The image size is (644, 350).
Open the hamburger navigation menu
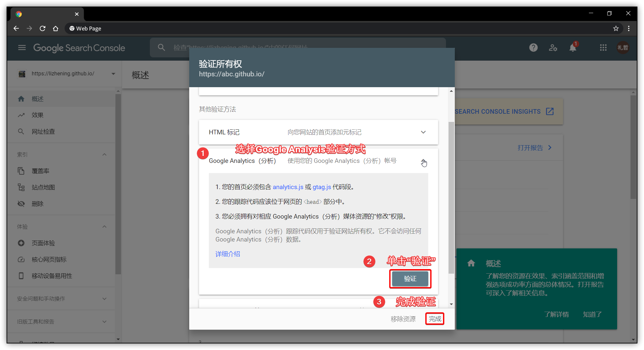pyautogui.click(x=22, y=48)
